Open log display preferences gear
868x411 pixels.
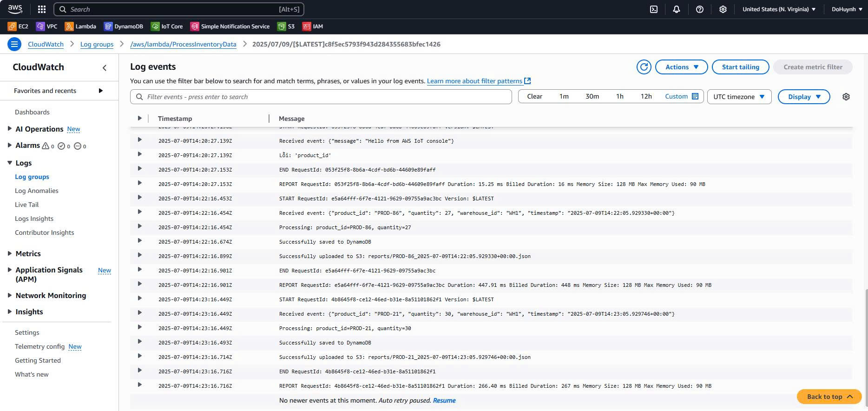[x=846, y=97]
